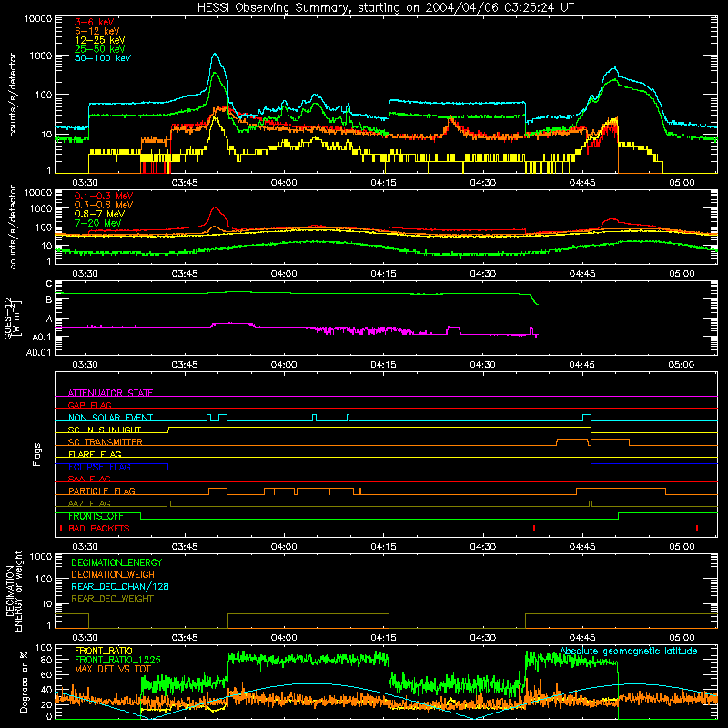Click the REAR_DEC_CHAN/128 legend label

click(120, 586)
